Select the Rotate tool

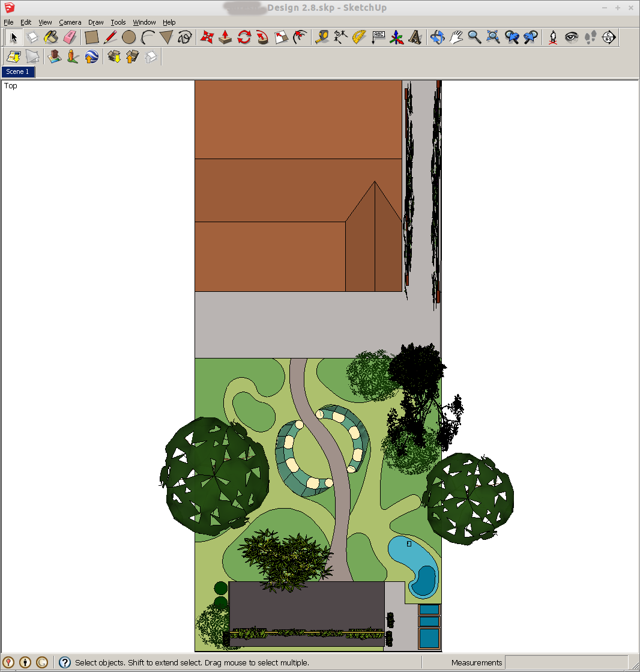pyautogui.click(x=244, y=37)
